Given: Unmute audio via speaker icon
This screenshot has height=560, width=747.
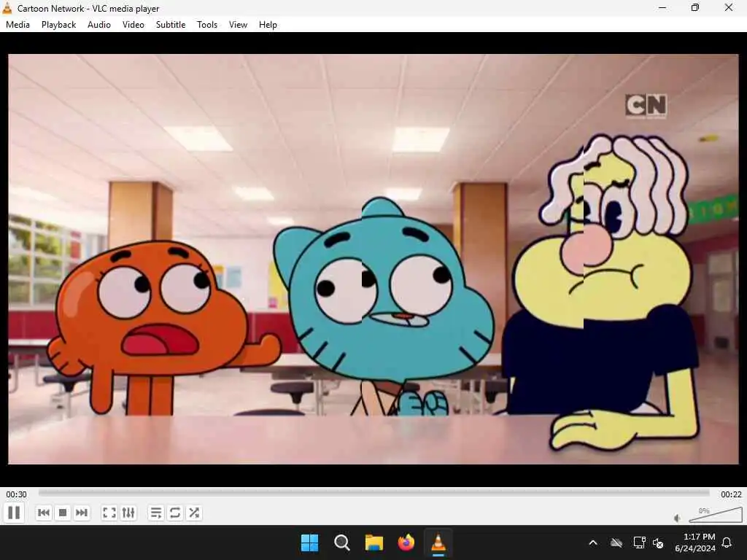Looking at the screenshot, I should [x=677, y=518].
